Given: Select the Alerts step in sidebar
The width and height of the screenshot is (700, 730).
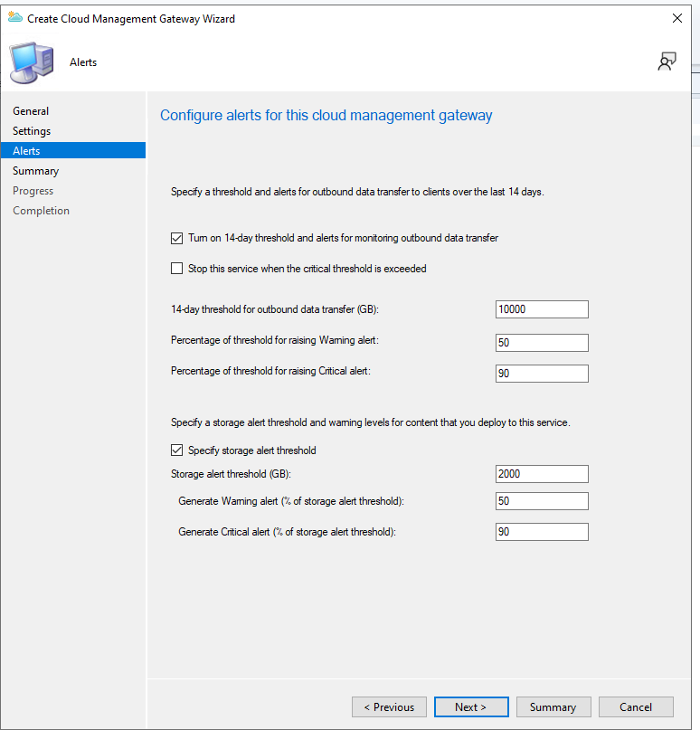Looking at the screenshot, I should [x=26, y=151].
